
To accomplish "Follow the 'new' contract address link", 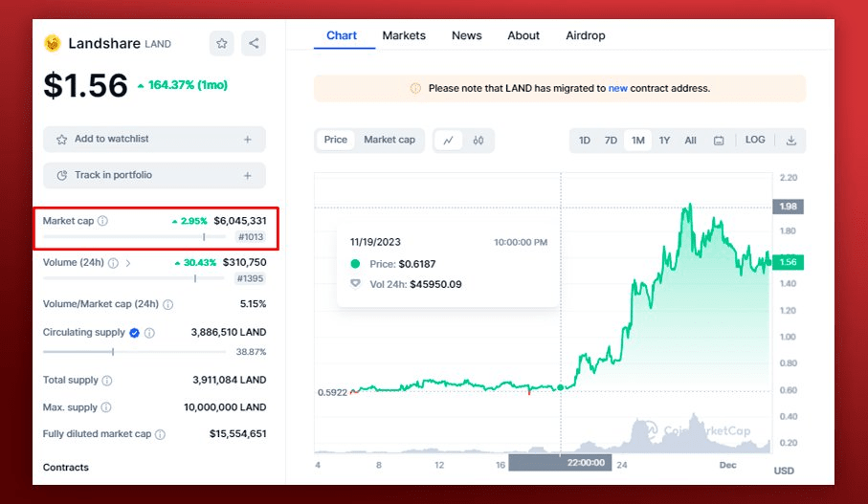I will pyautogui.click(x=618, y=89).
